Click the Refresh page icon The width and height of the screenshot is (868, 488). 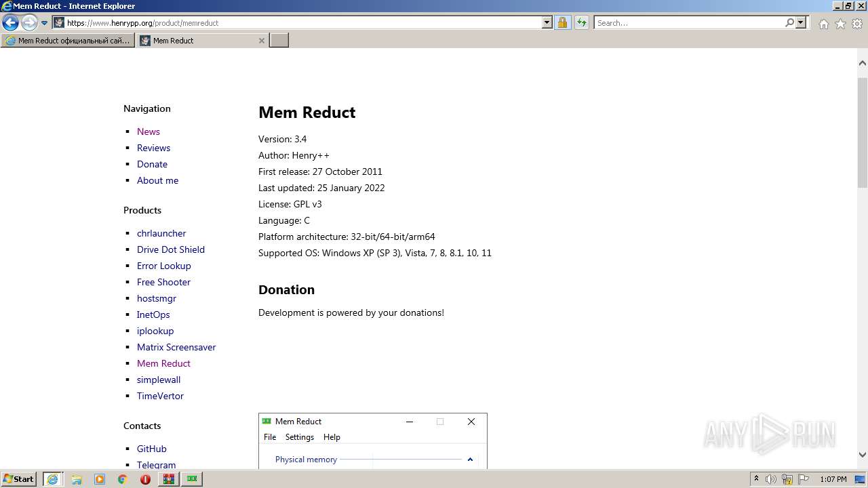tap(581, 22)
